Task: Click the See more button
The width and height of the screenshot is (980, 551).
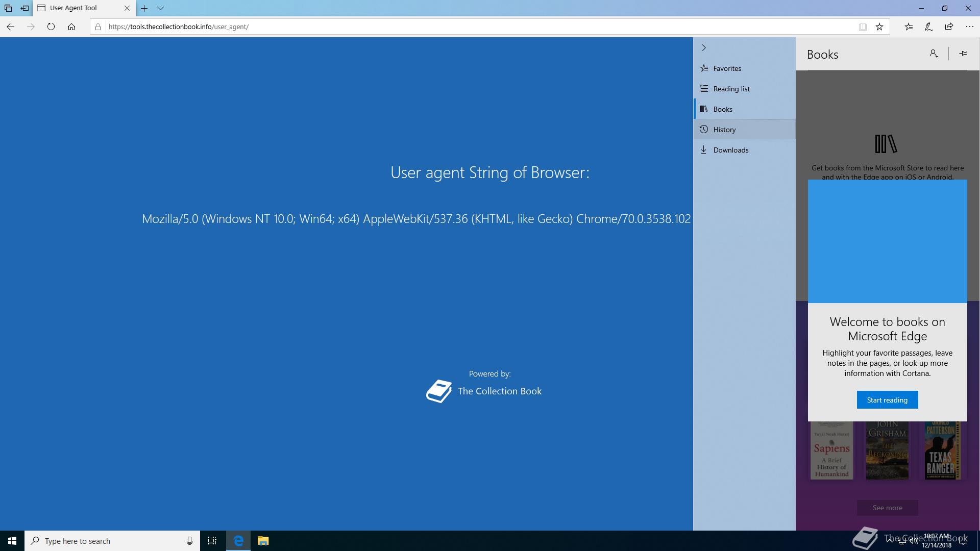Action: point(887,508)
